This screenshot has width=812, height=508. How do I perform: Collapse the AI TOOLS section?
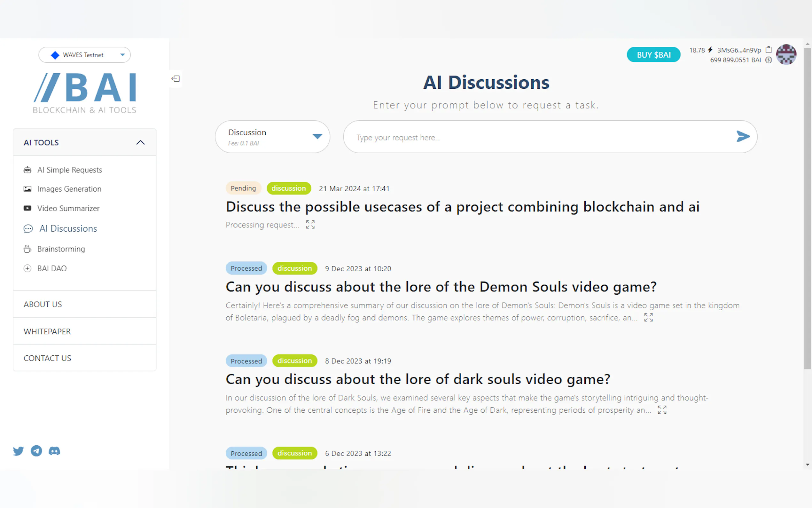click(140, 142)
